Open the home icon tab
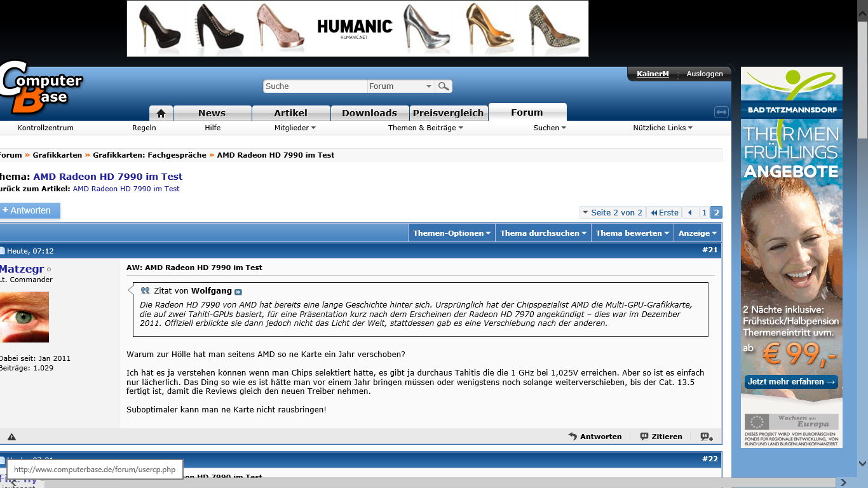Image resolution: width=868 pixels, height=488 pixels. [x=161, y=113]
